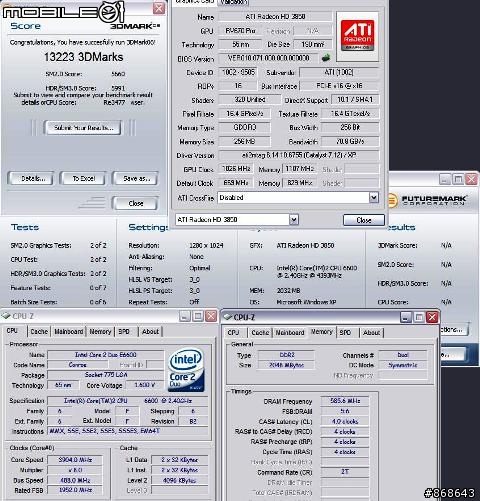Click Channels value Dual
480x501 pixels.
pos(403,355)
